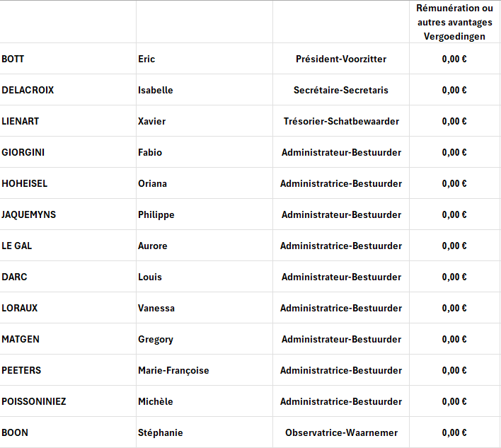
Task: Select the LE GAL surname cell
Action: (x=17, y=246)
